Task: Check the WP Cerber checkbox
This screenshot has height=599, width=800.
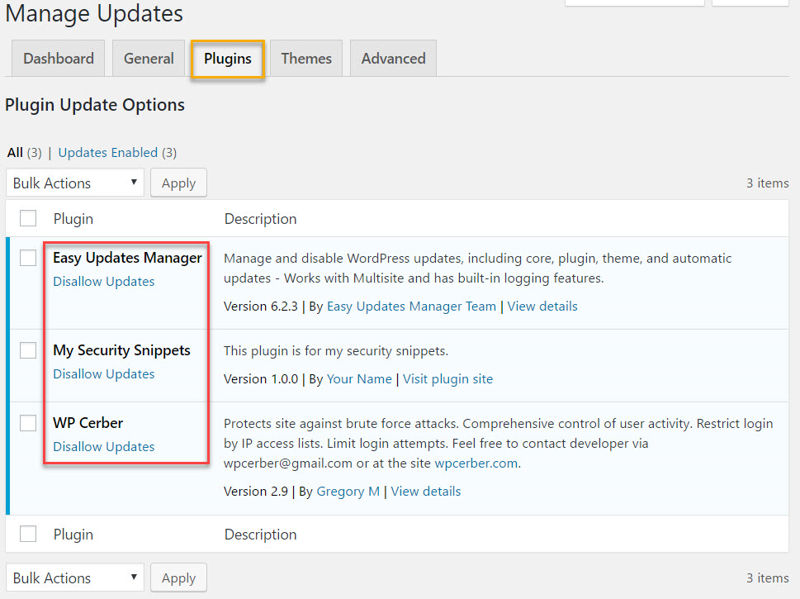Action: tap(28, 423)
